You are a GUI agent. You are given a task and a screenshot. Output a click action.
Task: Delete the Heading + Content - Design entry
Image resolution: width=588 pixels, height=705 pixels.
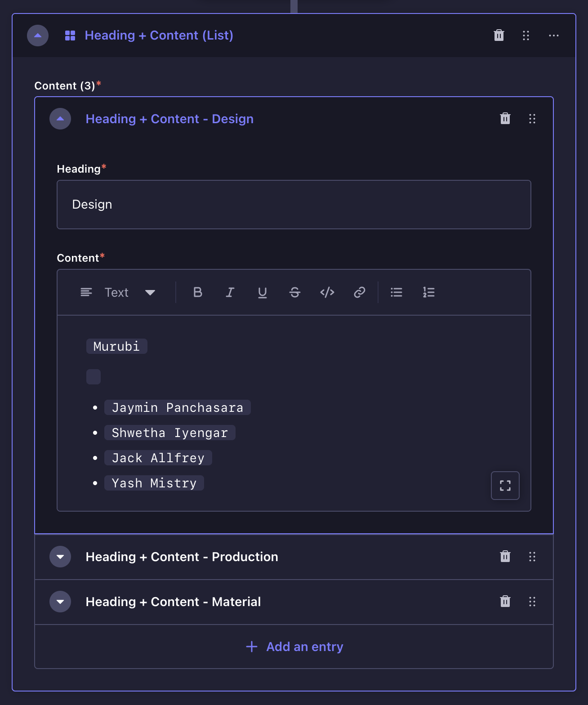click(505, 119)
